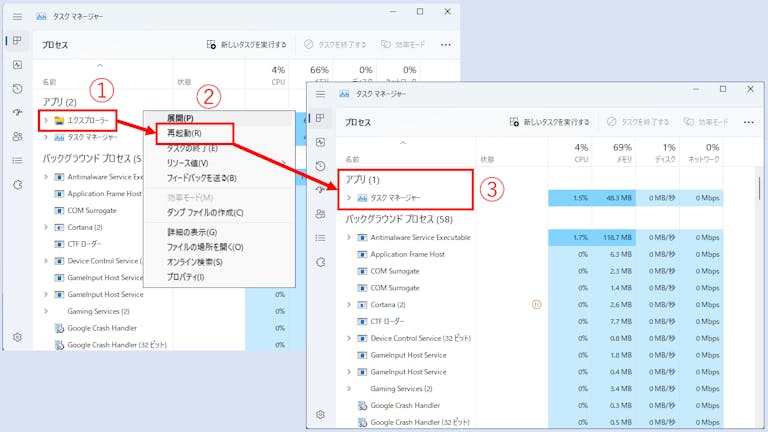768x432 pixels.
Task: Select Services icon in front window sidebar
Action: tap(320, 262)
